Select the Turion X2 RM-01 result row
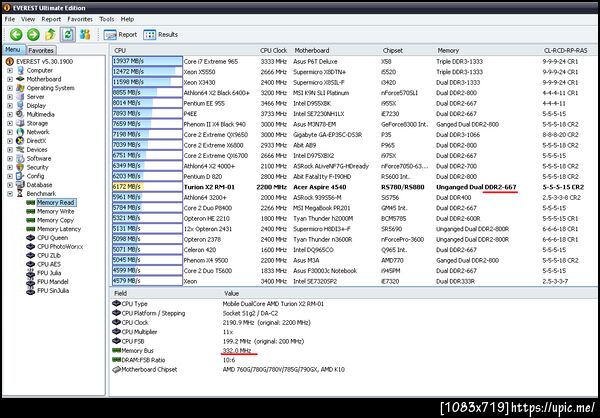600x418 pixels. (x=354, y=187)
